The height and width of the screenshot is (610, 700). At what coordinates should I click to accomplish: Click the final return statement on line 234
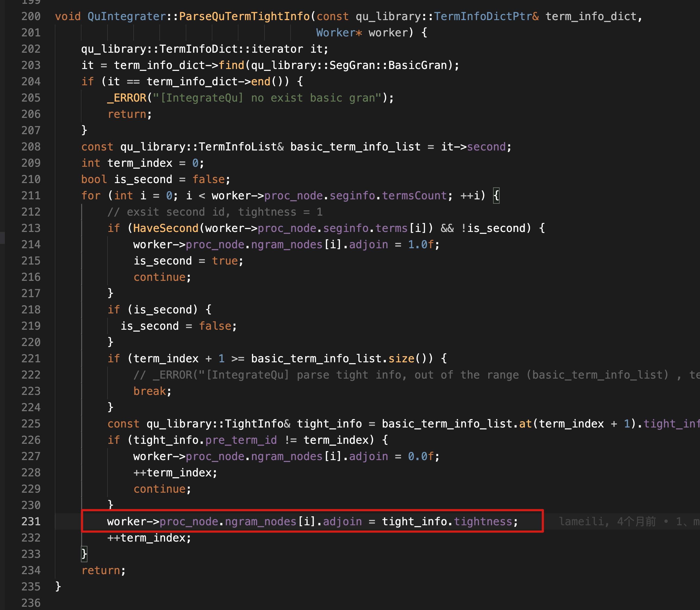(x=100, y=570)
